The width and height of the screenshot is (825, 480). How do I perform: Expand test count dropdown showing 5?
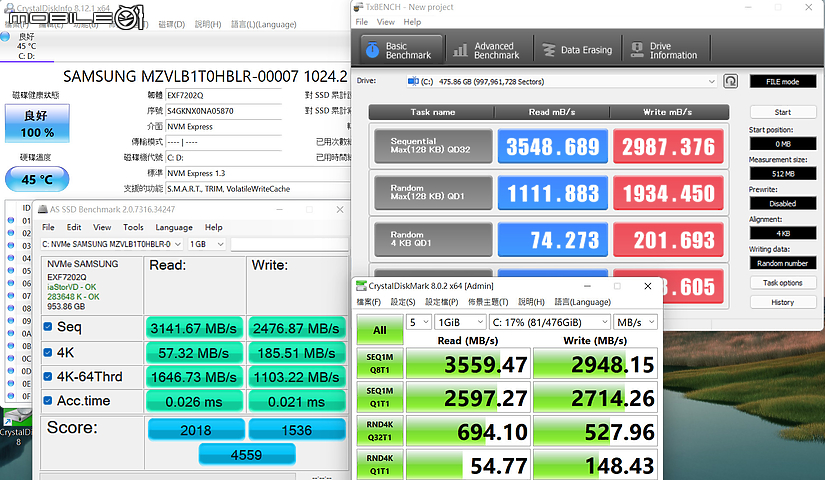(x=419, y=322)
